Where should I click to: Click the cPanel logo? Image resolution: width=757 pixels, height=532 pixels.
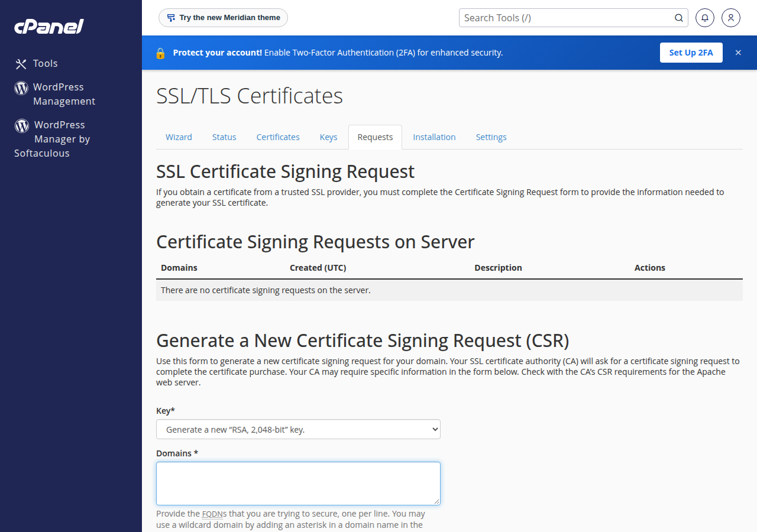pyautogui.click(x=49, y=26)
